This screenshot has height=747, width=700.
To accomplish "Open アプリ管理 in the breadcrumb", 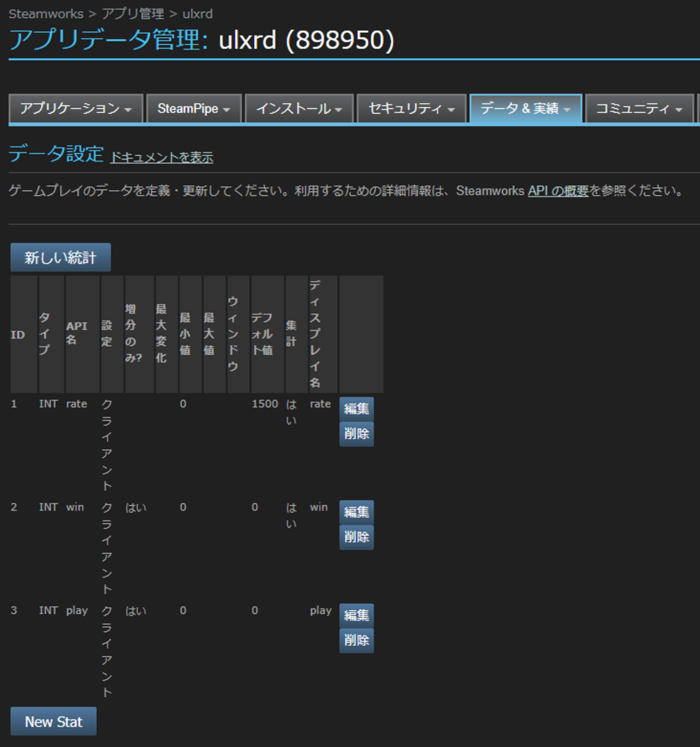I will pos(133,13).
